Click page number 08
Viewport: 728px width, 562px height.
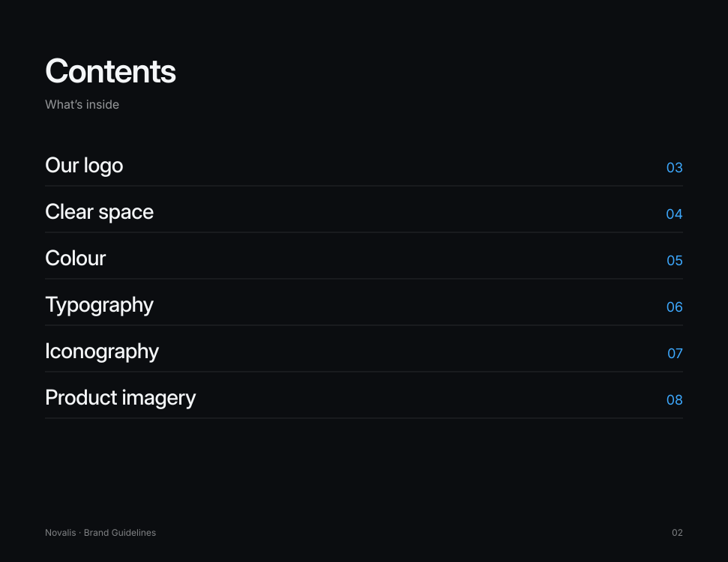(x=674, y=399)
